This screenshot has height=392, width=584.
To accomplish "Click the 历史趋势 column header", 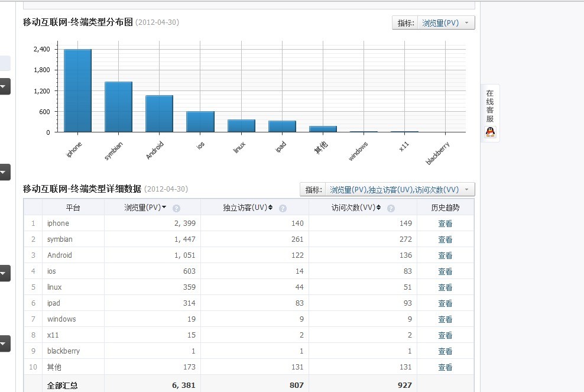I will (445, 208).
